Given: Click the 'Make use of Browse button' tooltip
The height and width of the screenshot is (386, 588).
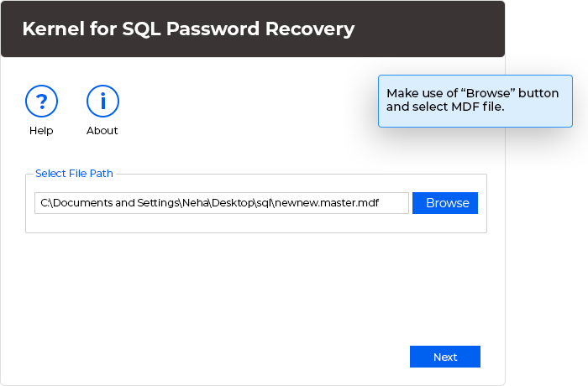Looking at the screenshot, I should point(475,102).
